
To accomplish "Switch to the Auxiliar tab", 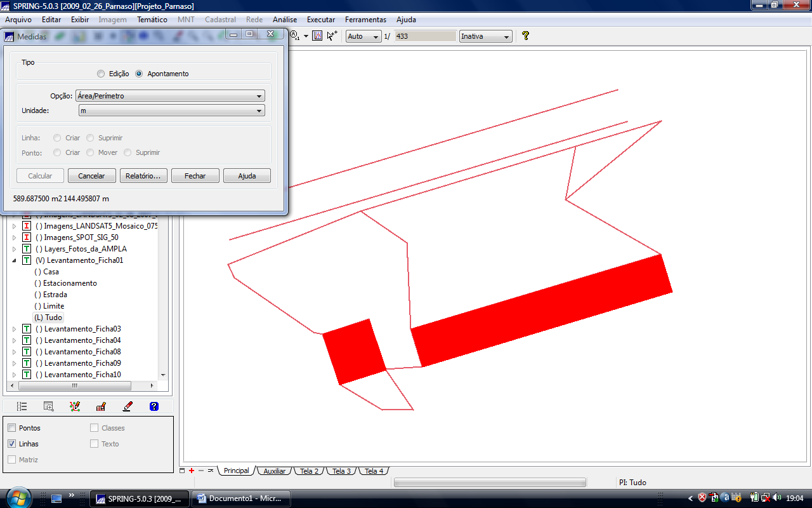I will pyautogui.click(x=275, y=471).
